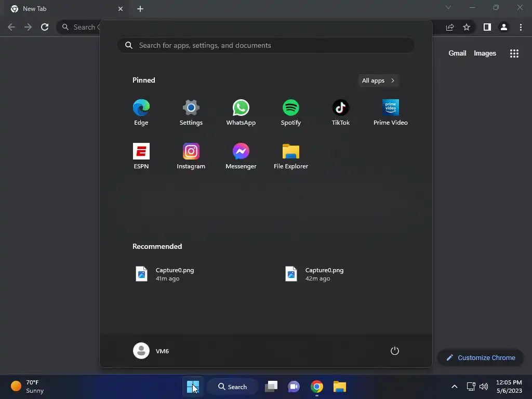532x399 pixels.
Task: Click the Windows Start button on taskbar
Action: pos(193,387)
